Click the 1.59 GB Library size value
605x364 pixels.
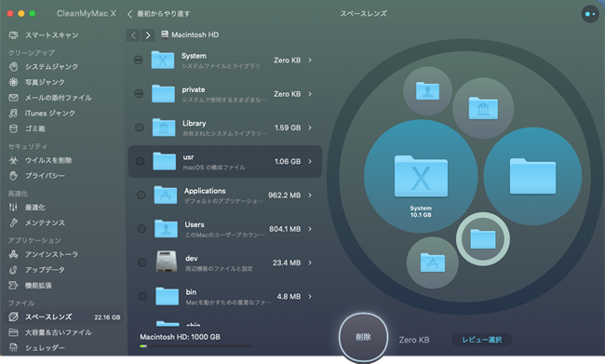point(288,128)
